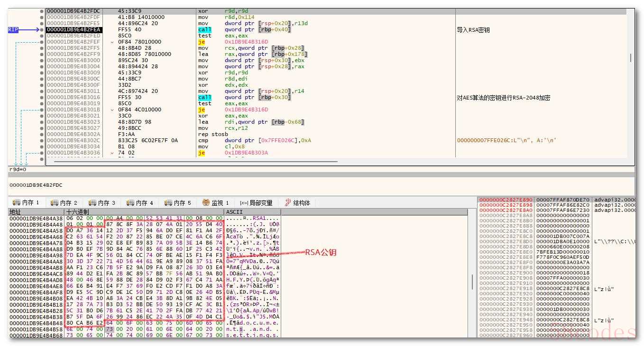Select the 内存 5 dump tab
The image size is (644, 346).
pos(177,203)
